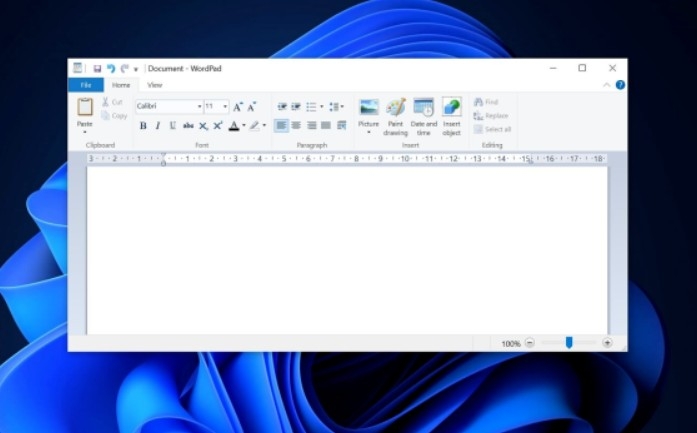This screenshot has width=697, height=433.
Task: Toggle bold formatting
Action: [143, 126]
